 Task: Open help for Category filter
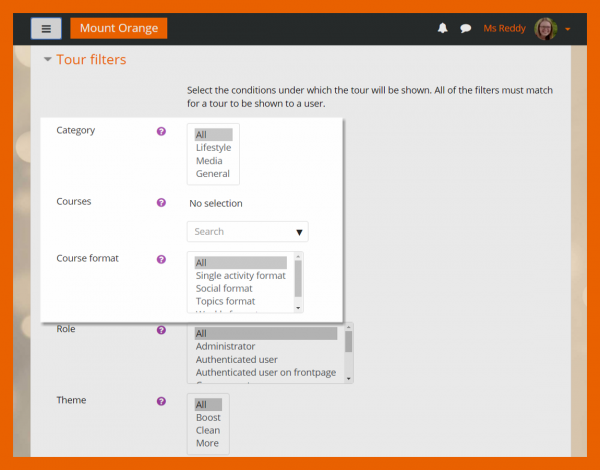(x=161, y=131)
